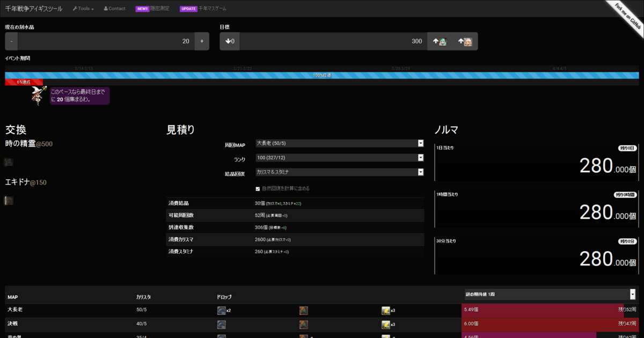Click the 30分当たり quota value 280
Viewport: 644px width, 338px height.
pyautogui.click(x=608, y=260)
